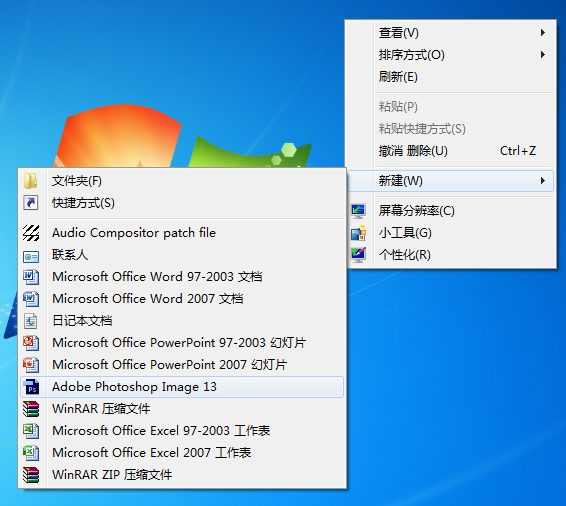Click the folder icon beside 文件夹(F)
This screenshot has width=566, height=506.
pos(31,181)
